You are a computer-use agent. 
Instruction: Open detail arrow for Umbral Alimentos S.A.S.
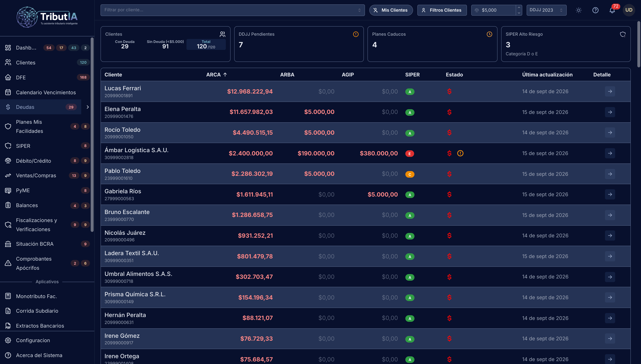(610, 277)
